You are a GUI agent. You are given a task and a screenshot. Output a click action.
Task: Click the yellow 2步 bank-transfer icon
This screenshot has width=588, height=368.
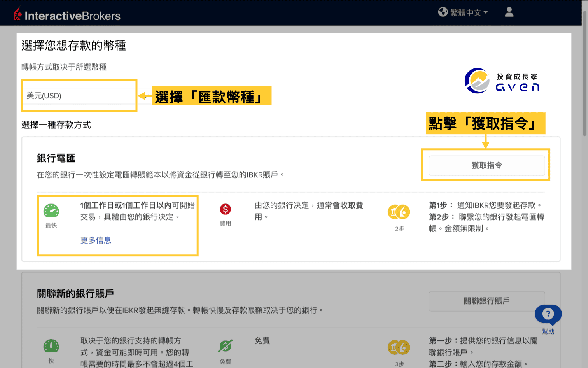click(399, 212)
